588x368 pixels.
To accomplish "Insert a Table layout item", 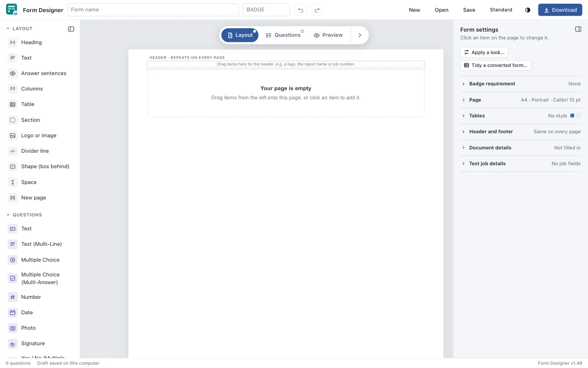I will point(40,104).
